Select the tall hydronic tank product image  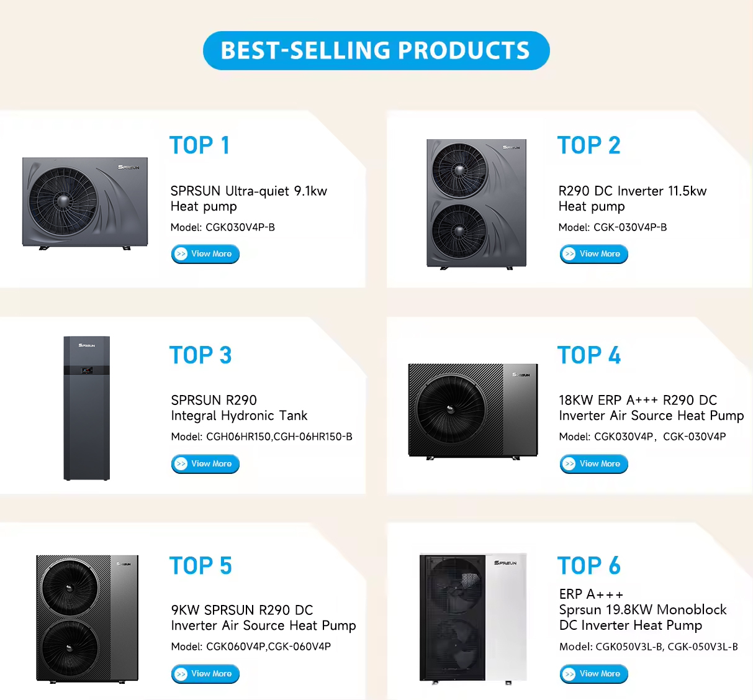click(87, 408)
